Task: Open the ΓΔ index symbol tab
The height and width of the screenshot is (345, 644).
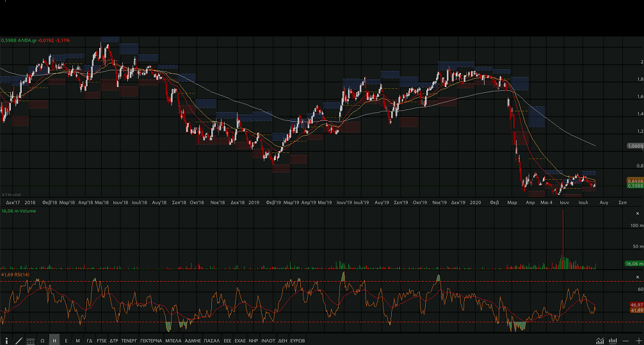Action: (x=90, y=341)
